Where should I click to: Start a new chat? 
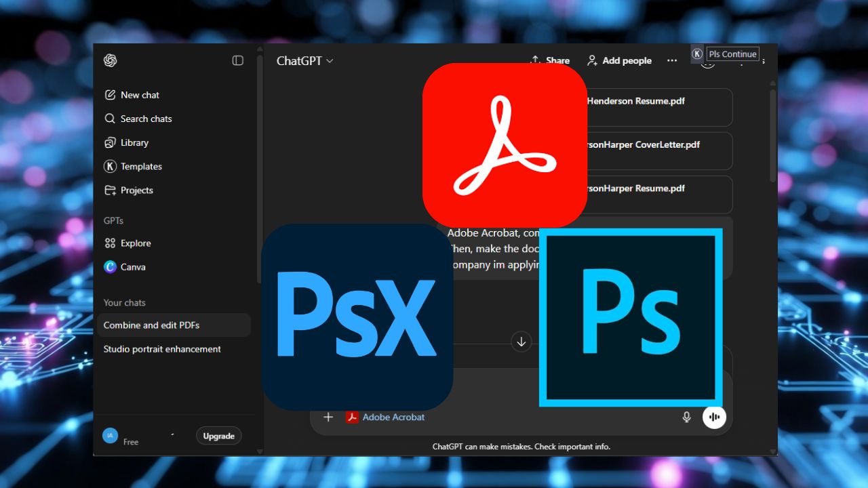point(132,95)
